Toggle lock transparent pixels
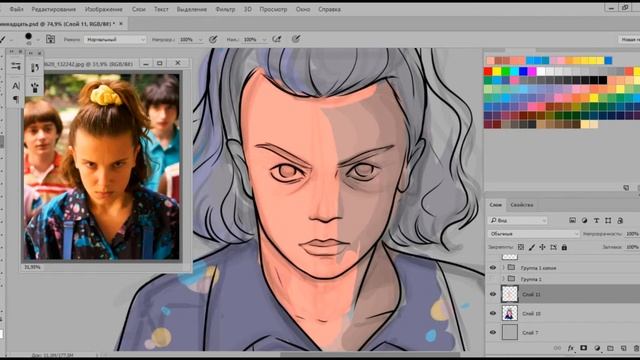 coord(521,247)
